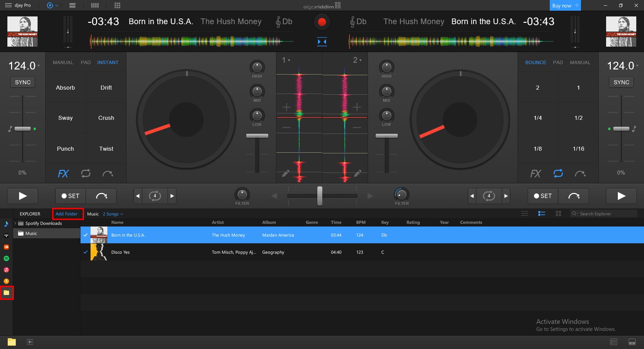Toggle the automix queue icon in bottom bar
Viewport: 644px width, 349px height.
[x=30, y=342]
